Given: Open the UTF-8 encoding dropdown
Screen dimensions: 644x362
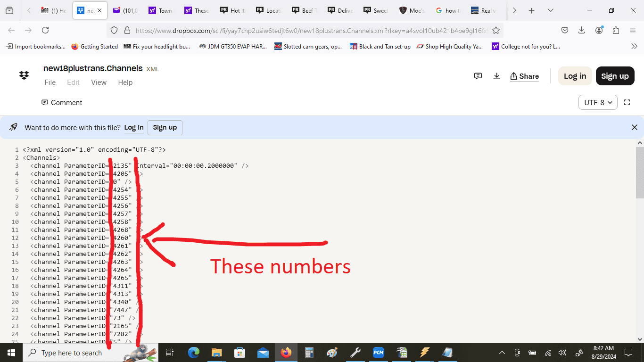Looking at the screenshot, I should 598,102.
